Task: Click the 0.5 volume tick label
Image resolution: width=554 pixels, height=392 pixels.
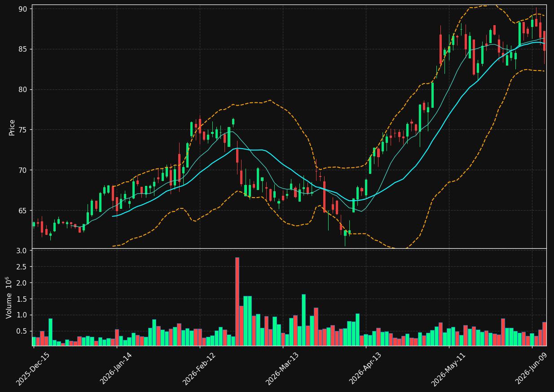Action: (22, 331)
